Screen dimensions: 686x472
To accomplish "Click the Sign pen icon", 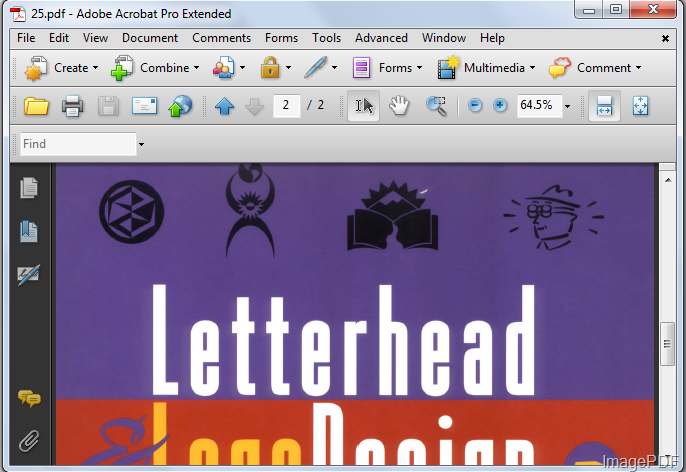I will pos(315,68).
